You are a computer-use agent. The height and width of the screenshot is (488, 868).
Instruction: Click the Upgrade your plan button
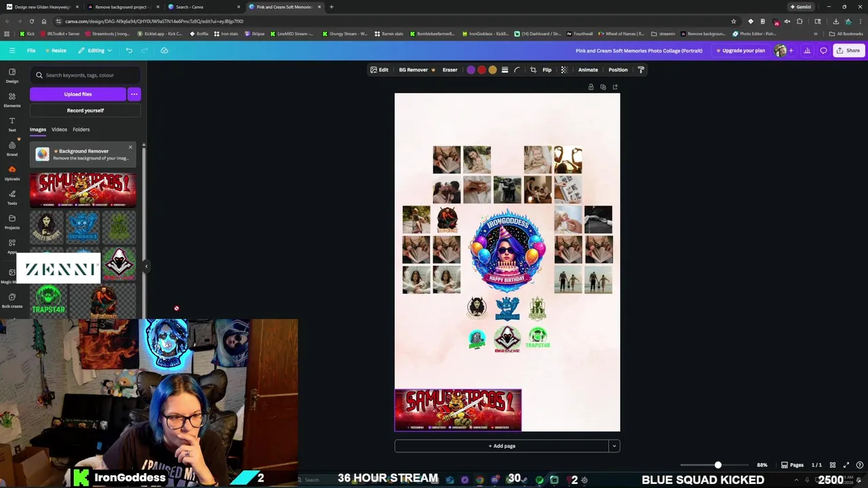[x=741, y=50]
